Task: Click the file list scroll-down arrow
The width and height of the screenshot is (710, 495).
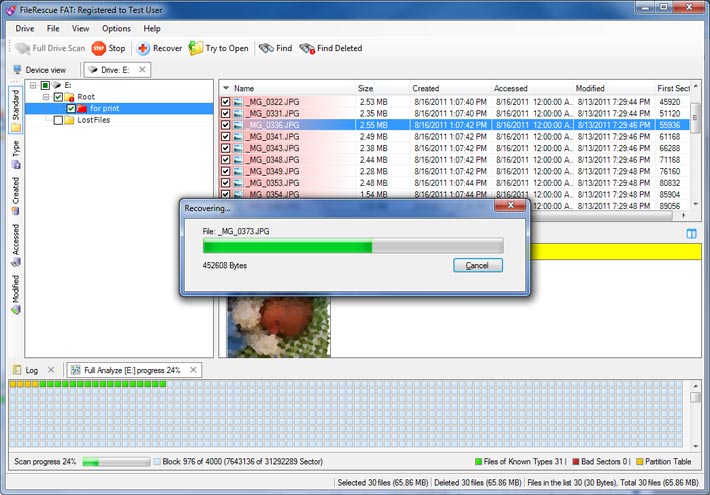Action: (x=696, y=204)
